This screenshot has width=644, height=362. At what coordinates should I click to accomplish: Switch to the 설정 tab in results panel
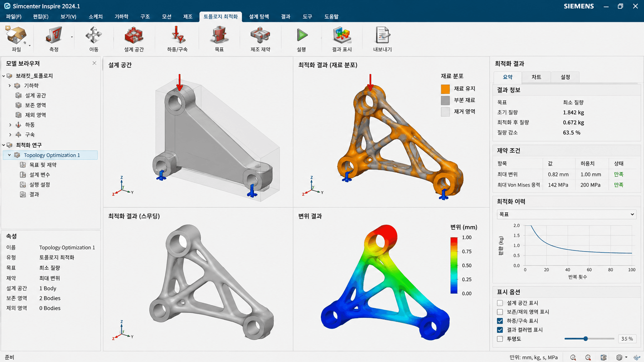click(x=565, y=77)
